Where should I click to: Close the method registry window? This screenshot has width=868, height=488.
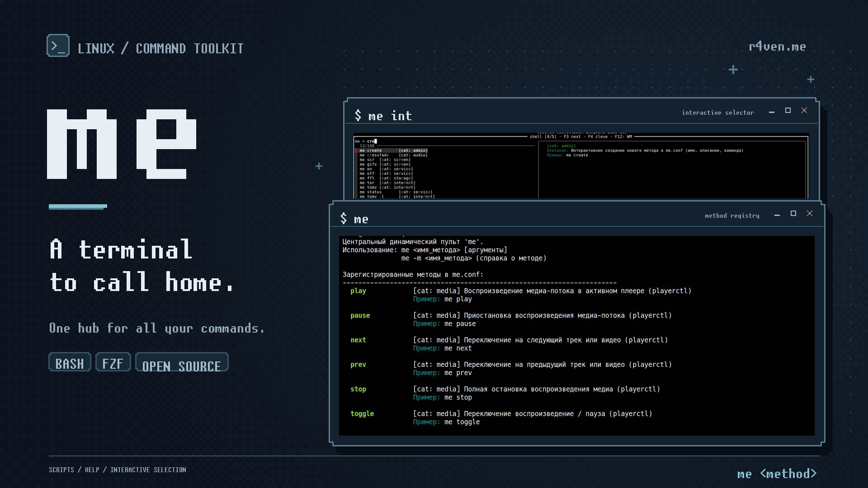810,213
